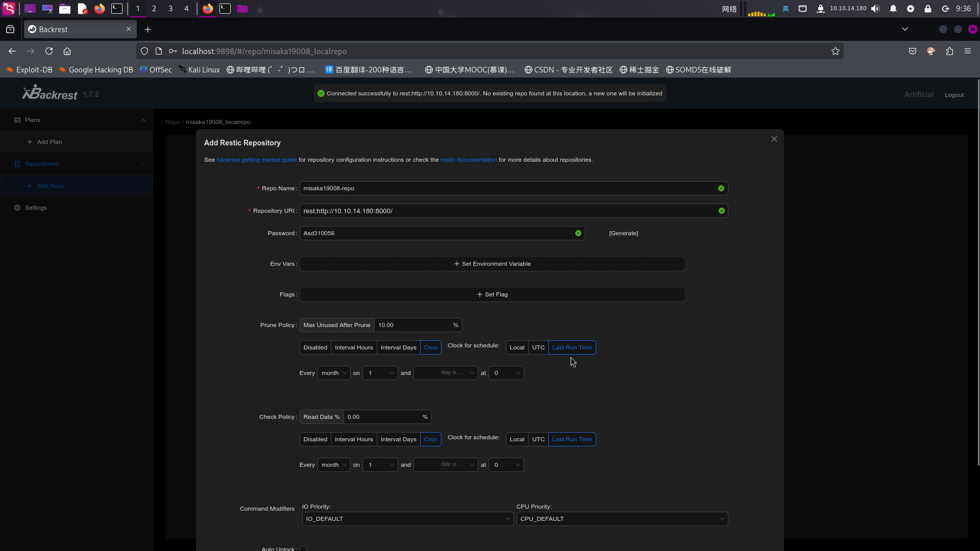This screenshot has width=980, height=551.
Task: Click the Settings gear in sidebar
Action: pos(17,208)
